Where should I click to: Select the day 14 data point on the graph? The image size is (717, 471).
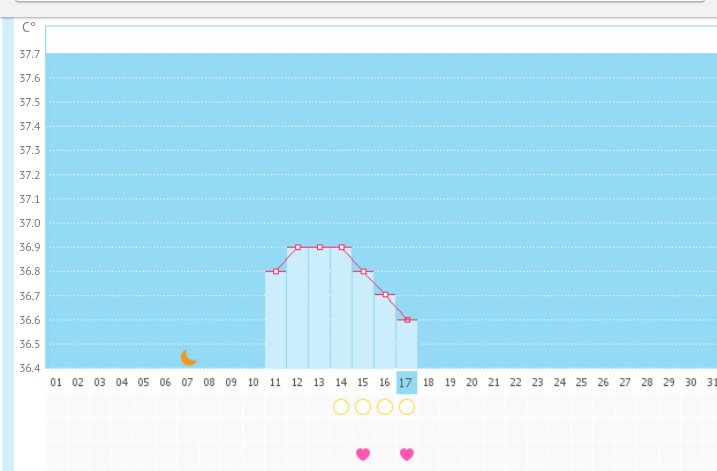coord(342,246)
